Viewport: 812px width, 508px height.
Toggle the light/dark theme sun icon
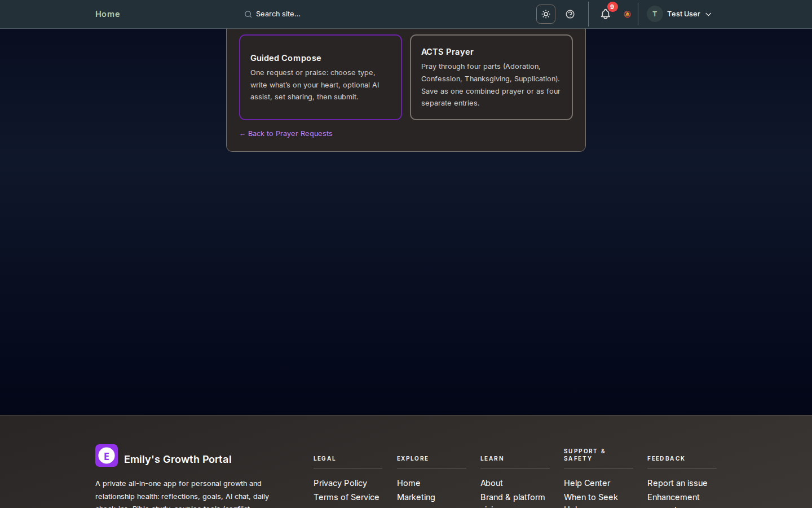point(545,14)
